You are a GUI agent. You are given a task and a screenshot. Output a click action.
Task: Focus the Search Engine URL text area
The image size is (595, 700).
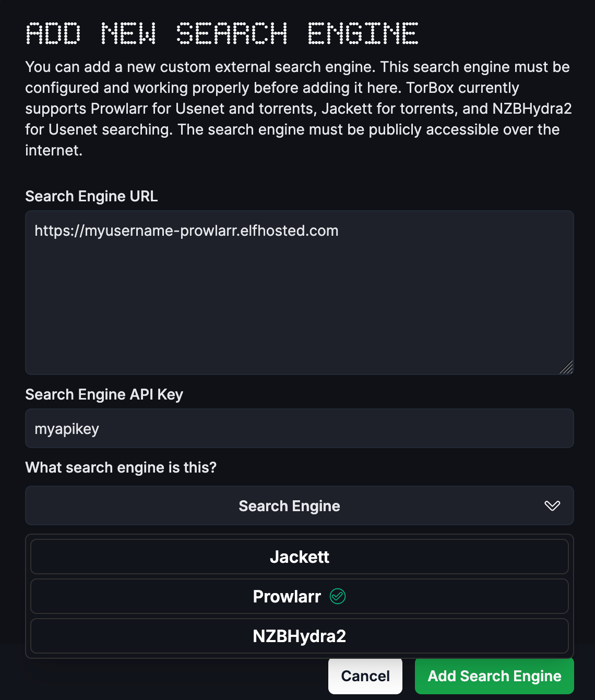[x=300, y=293]
